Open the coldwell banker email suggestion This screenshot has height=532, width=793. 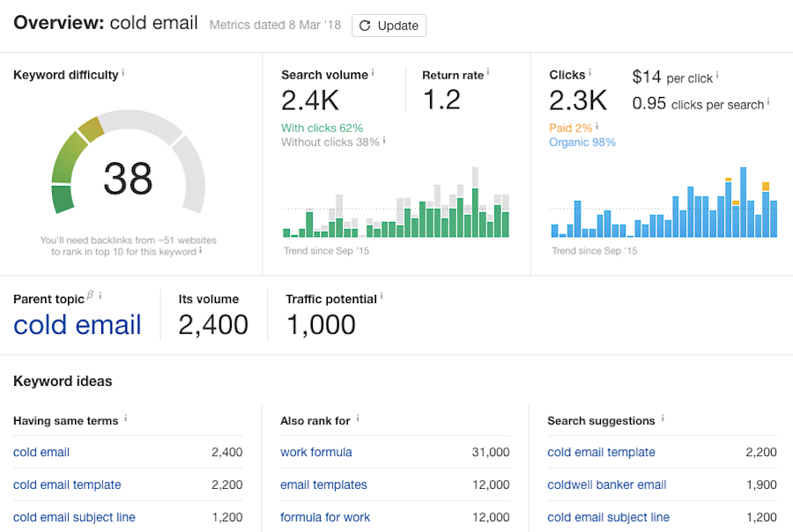606,484
